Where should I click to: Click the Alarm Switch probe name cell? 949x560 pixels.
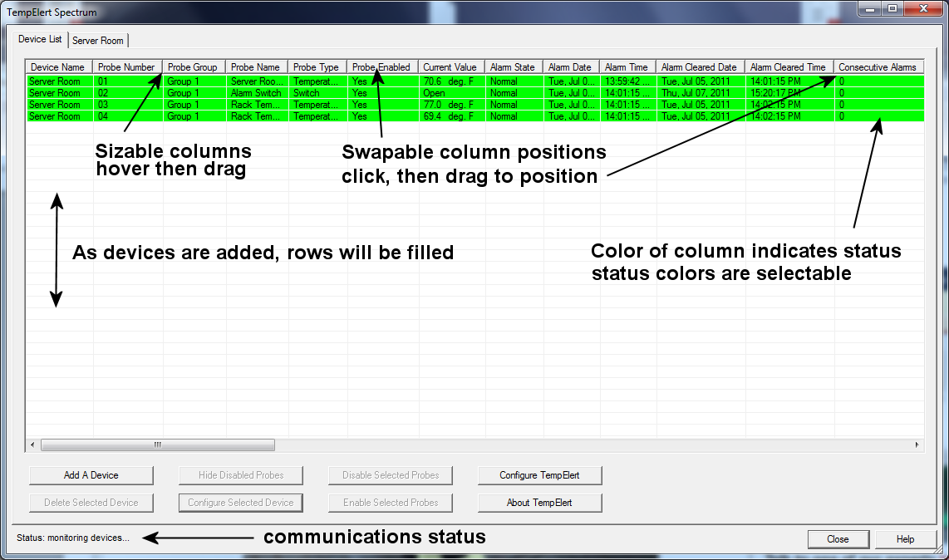click(256, 93)
